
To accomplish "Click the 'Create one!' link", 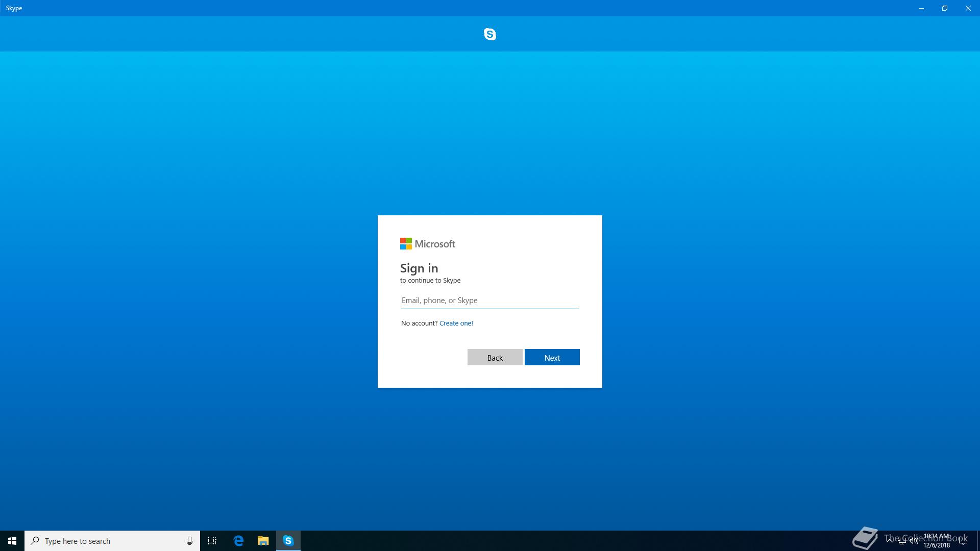I will [456, 323].
